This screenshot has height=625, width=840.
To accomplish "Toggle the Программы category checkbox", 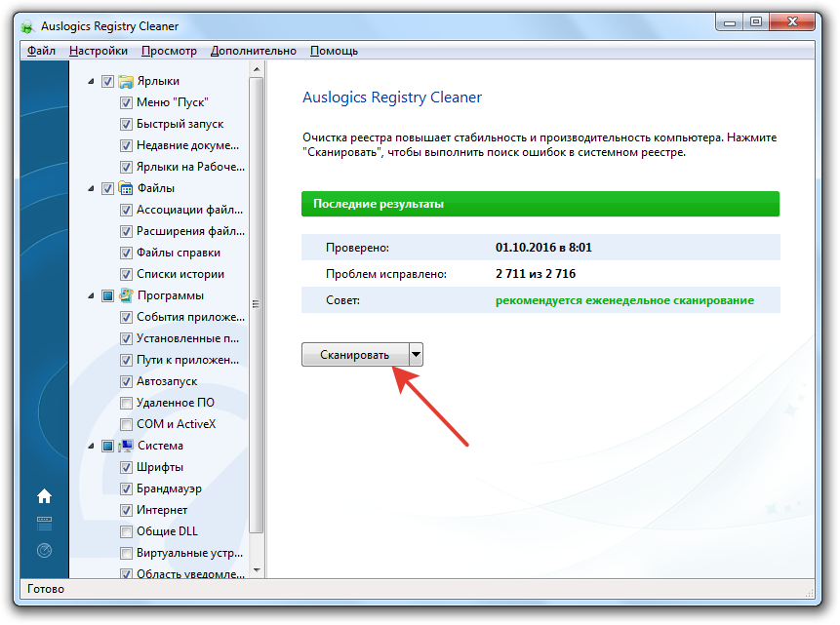I will point(107,295).
